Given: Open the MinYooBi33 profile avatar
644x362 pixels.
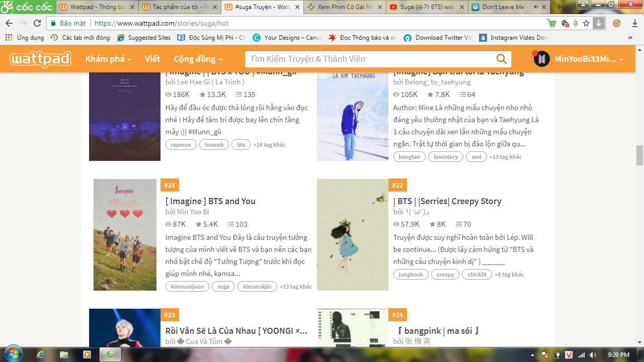Looking at the screenshot, I should pos(542,59).
